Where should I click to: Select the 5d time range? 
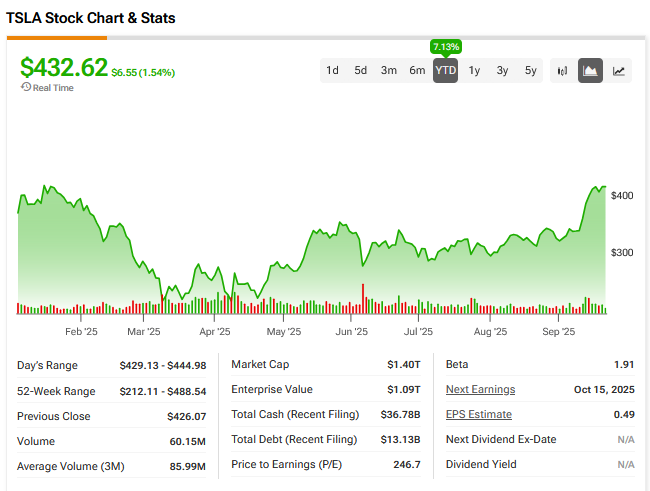click(360, 70)
